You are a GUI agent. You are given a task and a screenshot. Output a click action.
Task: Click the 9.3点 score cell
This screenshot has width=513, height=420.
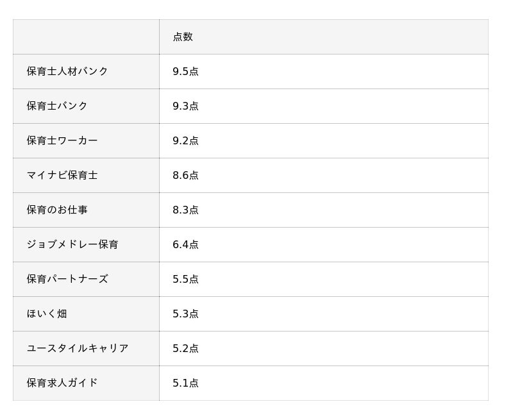185,106
